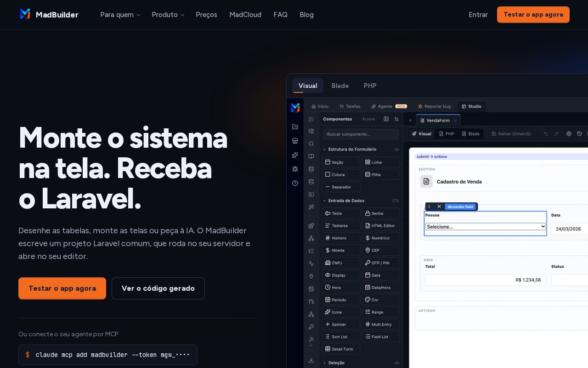Click the settings gear in editor toolbar
Image resolution: width=588 pixels, height=368 pixels.
click(x=569, y=134)
